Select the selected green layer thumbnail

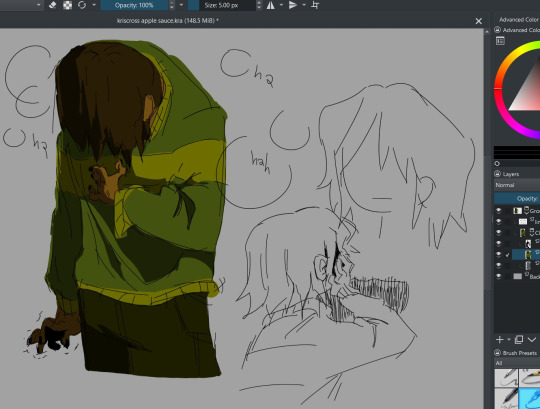[x=528, y=254]
